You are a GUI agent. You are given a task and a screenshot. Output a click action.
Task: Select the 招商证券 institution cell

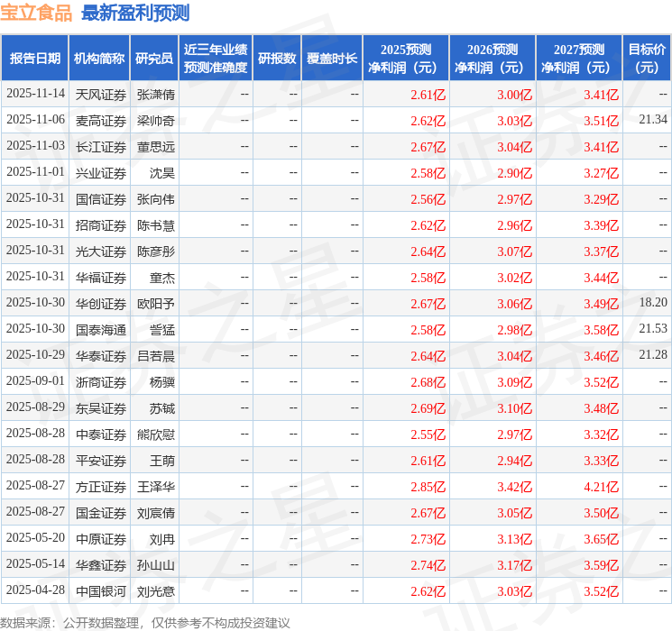pos(101,225)
